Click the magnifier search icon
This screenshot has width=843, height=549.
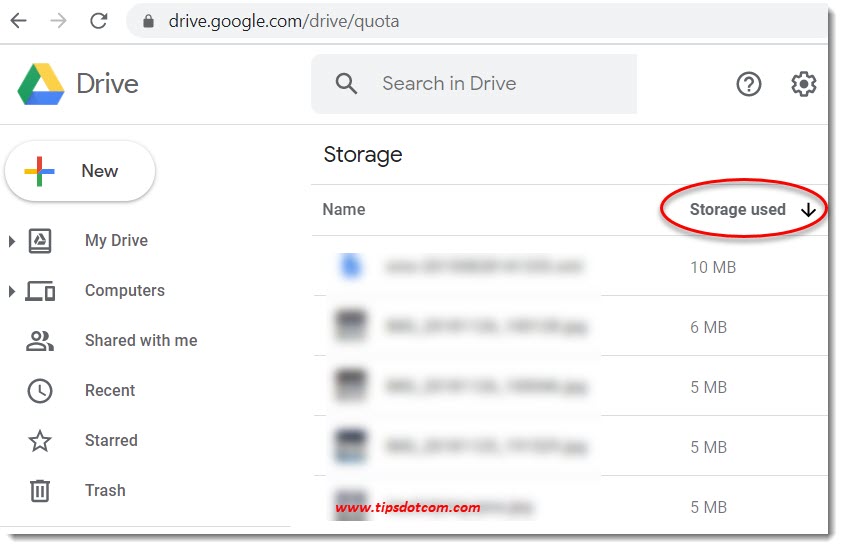[346, 84]
